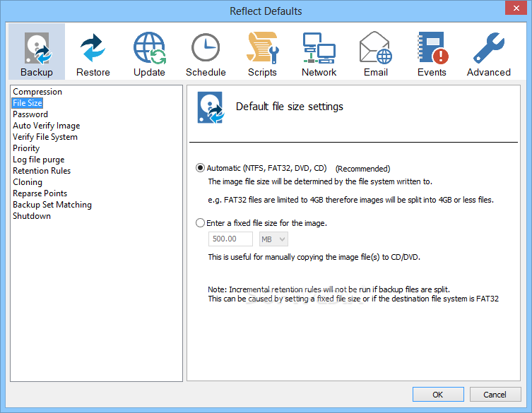
Task: Select Cloning in the settings list
Action: [x=28, y=182]
